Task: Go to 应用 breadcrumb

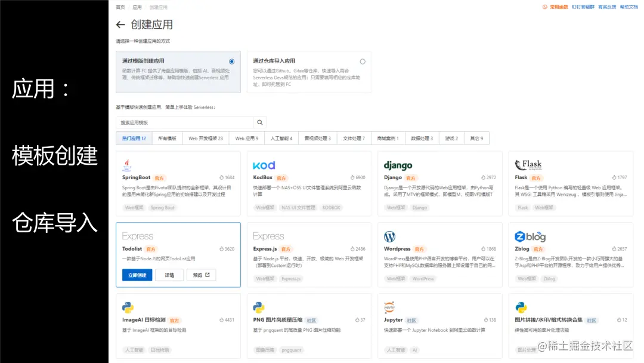Action: pyautogui.click(x=137, y=7)
